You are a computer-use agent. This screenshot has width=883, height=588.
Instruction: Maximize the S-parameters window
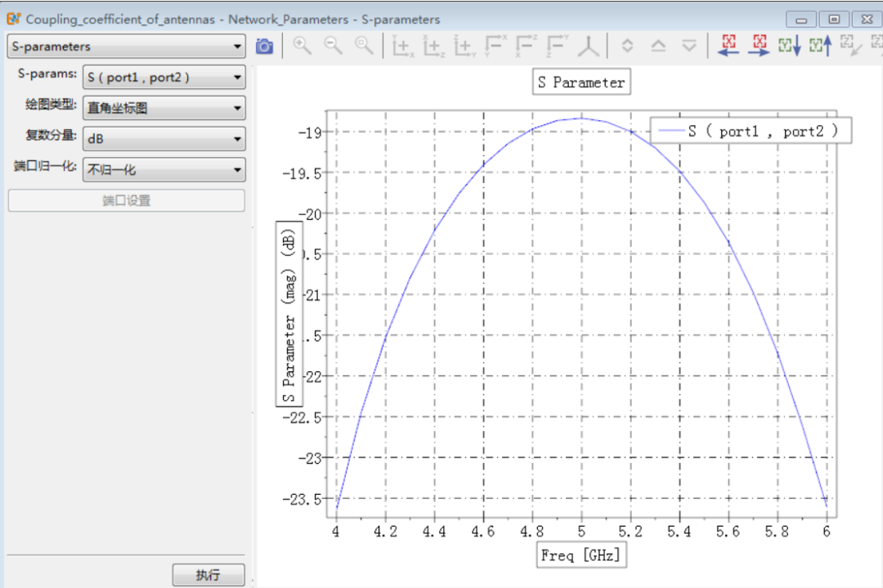click(834, 20)
